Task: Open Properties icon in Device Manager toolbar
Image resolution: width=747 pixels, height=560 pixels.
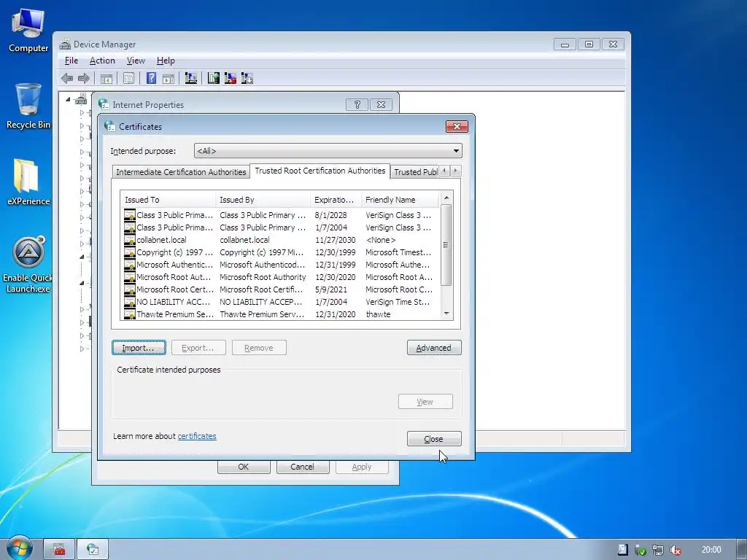Action: 128,79
